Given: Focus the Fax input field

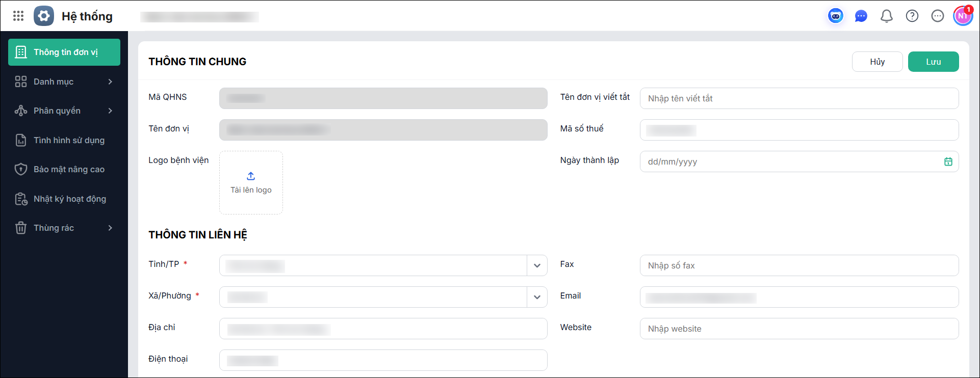Looking at the screenshot, I should [799, 265].
